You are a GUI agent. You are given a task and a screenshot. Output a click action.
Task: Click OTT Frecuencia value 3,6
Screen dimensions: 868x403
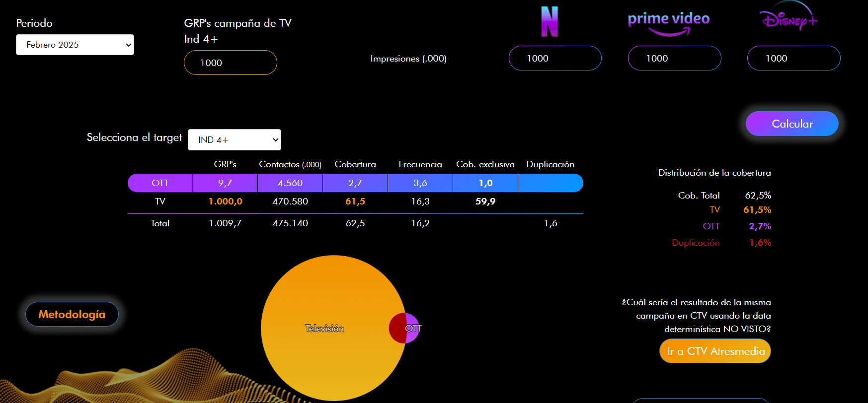[420, 183]
